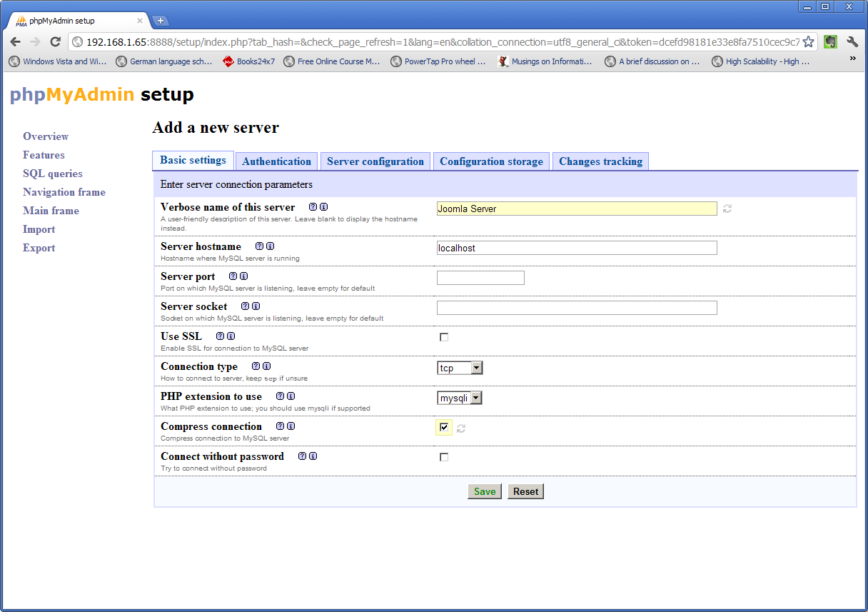The image size is (868, 612).
Task: Open help icon beside PHP extension to use
Action: point(280,396)
